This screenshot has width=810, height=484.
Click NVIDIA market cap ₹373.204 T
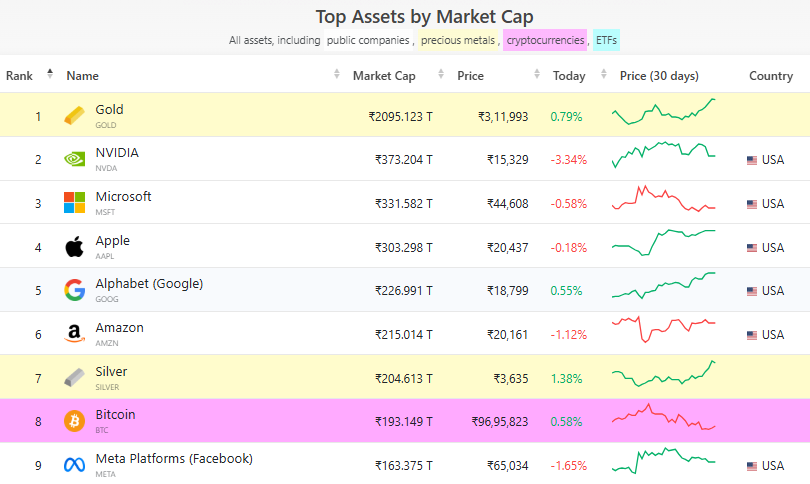click(x=403, y=160)
